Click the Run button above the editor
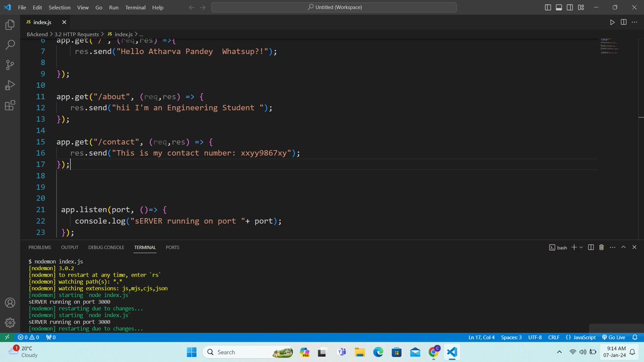The image size is (644, 362). pos(612,22)
